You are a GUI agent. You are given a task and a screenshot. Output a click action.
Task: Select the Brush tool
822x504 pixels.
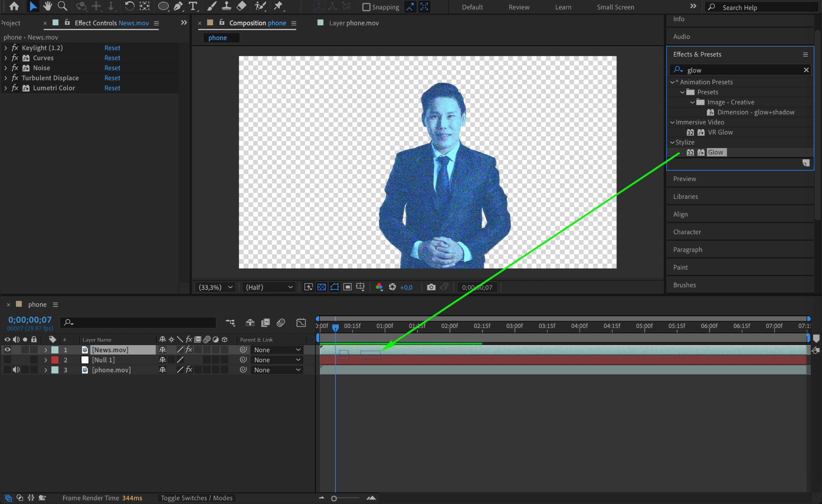coord(212,6)
